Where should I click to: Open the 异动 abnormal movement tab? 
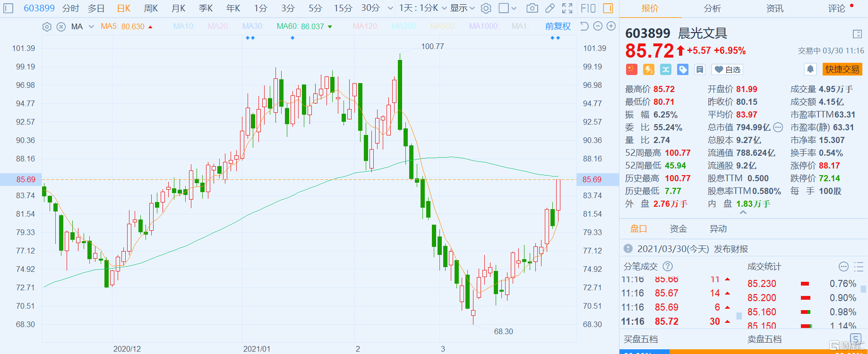(x=718, y=228)
